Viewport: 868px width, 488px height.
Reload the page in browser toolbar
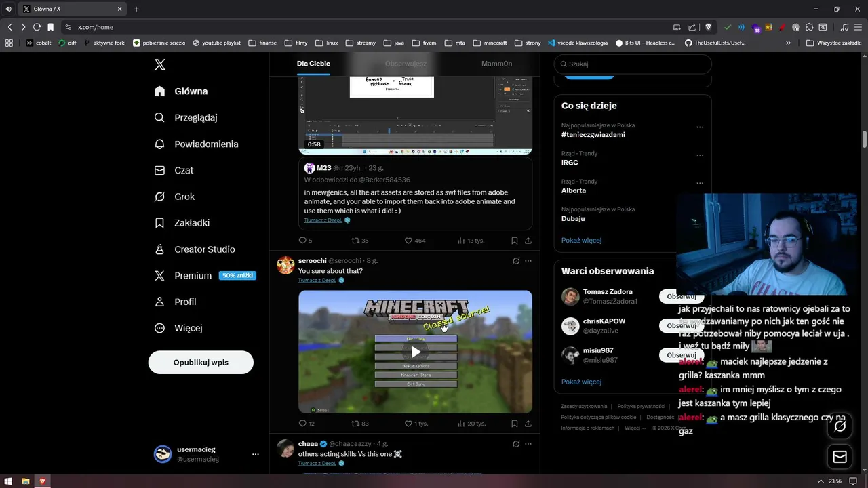pyautogui.click(x=37, y=27)
